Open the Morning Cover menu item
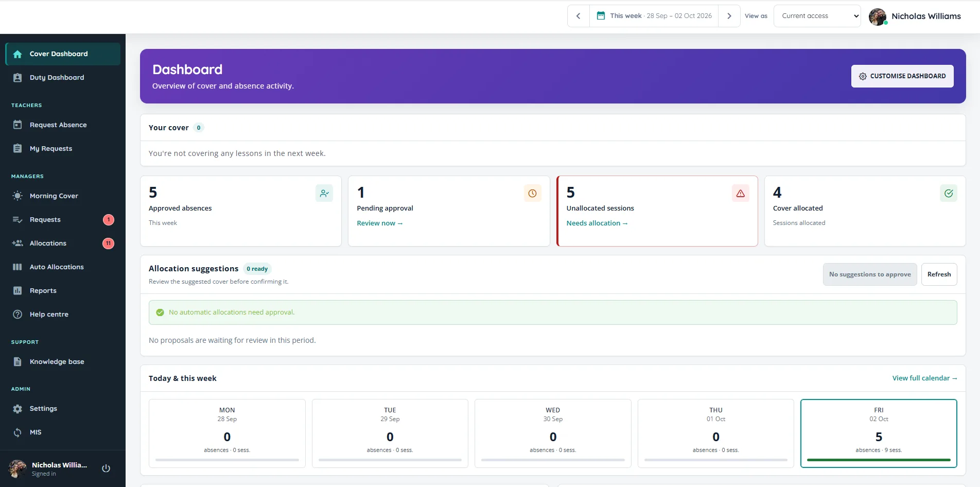 click(63, 196)
